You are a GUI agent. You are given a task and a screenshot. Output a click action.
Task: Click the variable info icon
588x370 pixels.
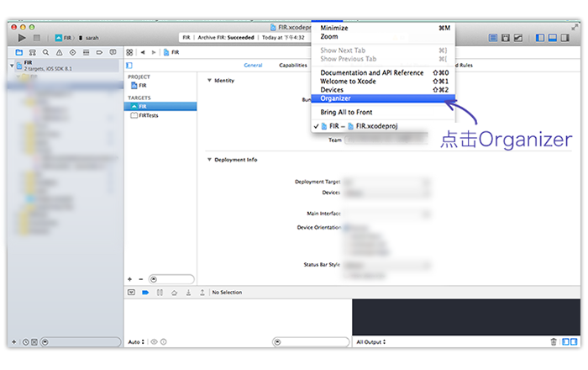click(x=164, y=342)
